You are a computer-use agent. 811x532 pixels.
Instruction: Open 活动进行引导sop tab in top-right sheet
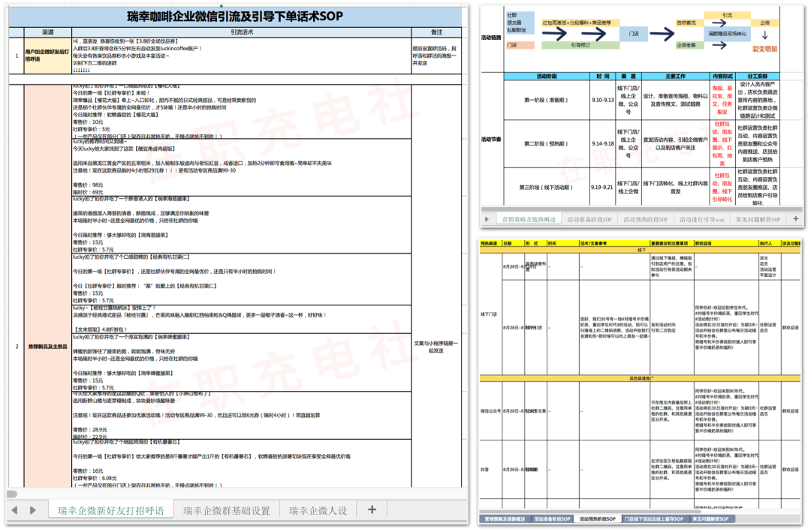pos(702,220)
